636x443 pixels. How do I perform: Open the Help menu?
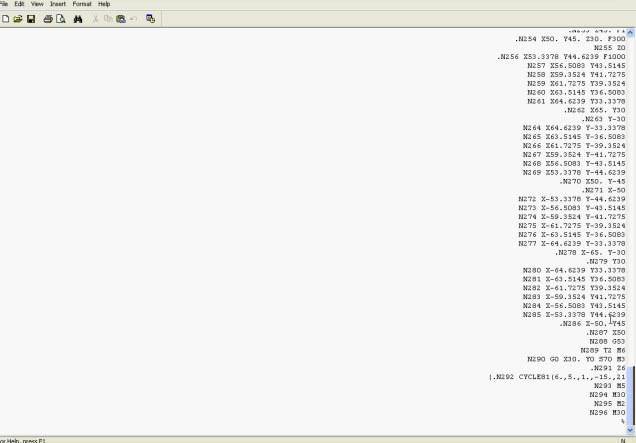(104, 4)
